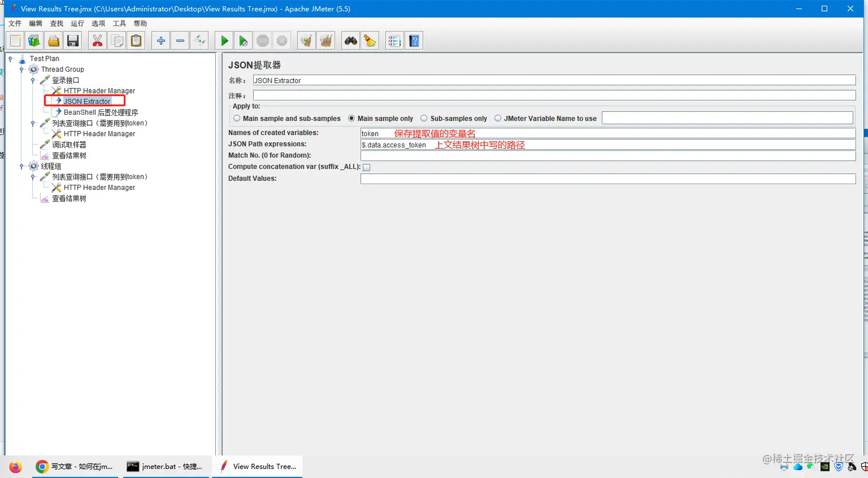Image resolution: width=868 pixels, height=478 pixels.
Task: Open Firefox from the taskbar
Action: click(15, 467)
